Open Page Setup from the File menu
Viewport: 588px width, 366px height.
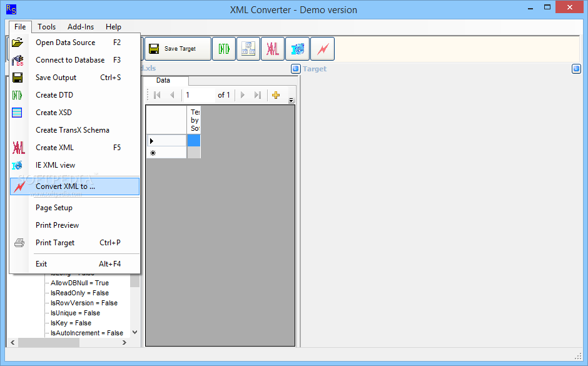click(74, 208)
